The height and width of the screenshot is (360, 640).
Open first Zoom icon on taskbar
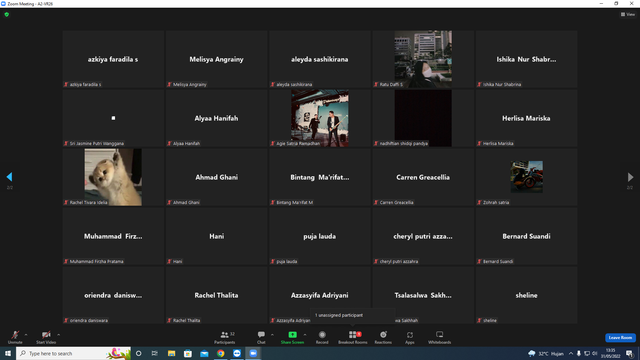coord(237,353)
